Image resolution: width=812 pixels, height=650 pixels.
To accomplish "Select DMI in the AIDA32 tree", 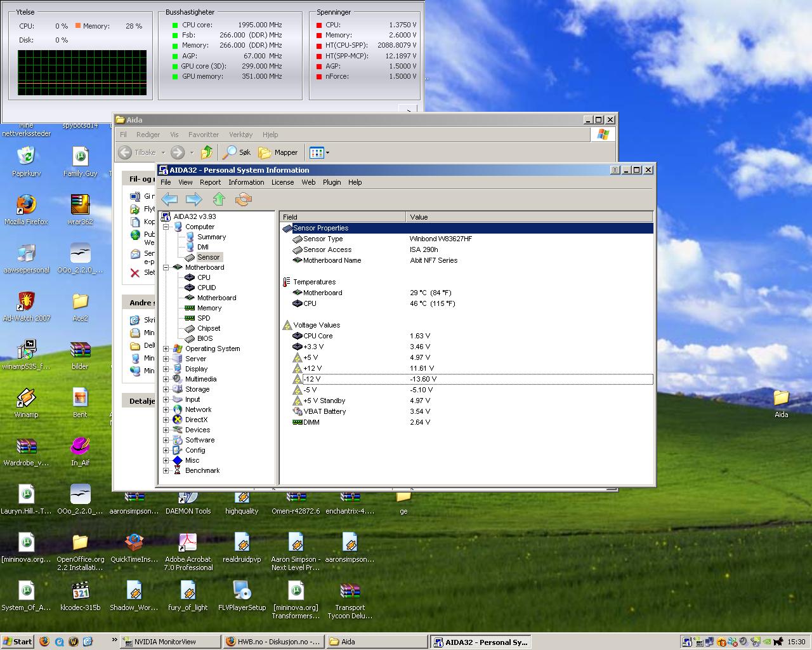I will [202, 247].
